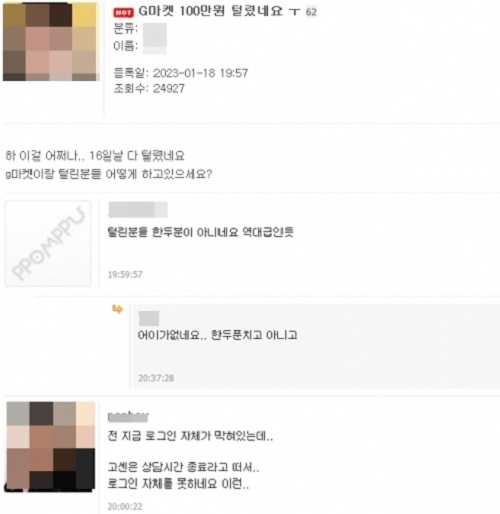Open the post title G마켓 100만원 털렸네요
Image resolution: width=500 pixels, height=514 pixels.
(x=215, y=11)
